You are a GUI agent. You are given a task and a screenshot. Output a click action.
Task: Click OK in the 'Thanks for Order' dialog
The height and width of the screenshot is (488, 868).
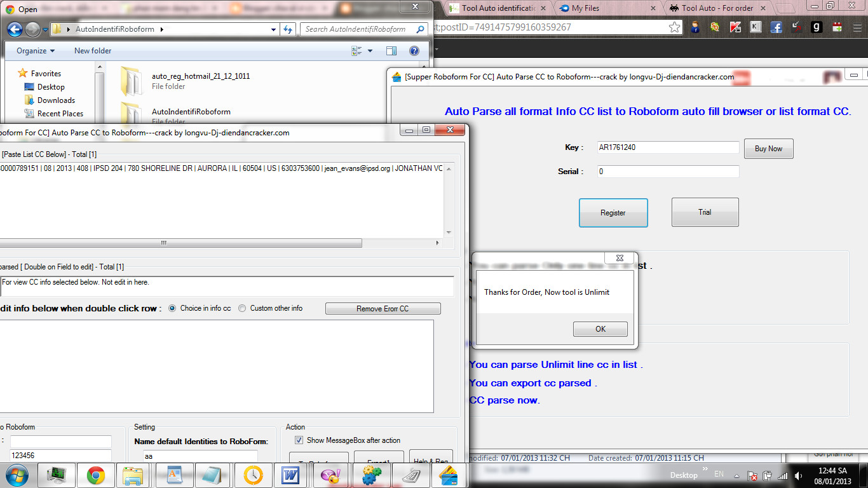click(x=600, y=329)
